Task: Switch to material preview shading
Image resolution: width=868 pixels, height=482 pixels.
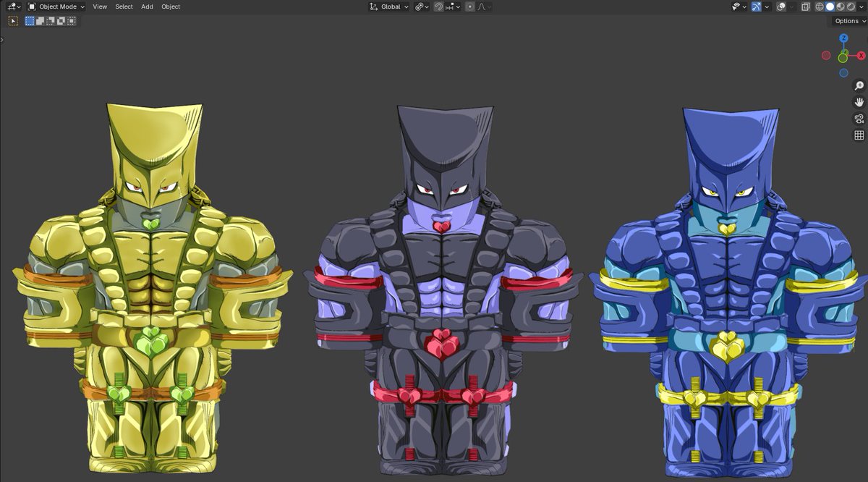Action: [841, 7]
